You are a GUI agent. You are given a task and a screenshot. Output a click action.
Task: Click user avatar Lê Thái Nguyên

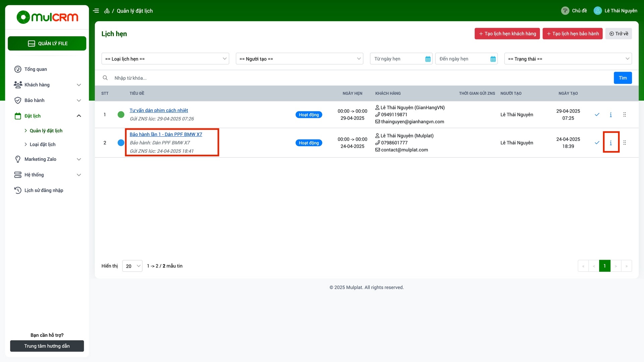click(x=598, y=11)
